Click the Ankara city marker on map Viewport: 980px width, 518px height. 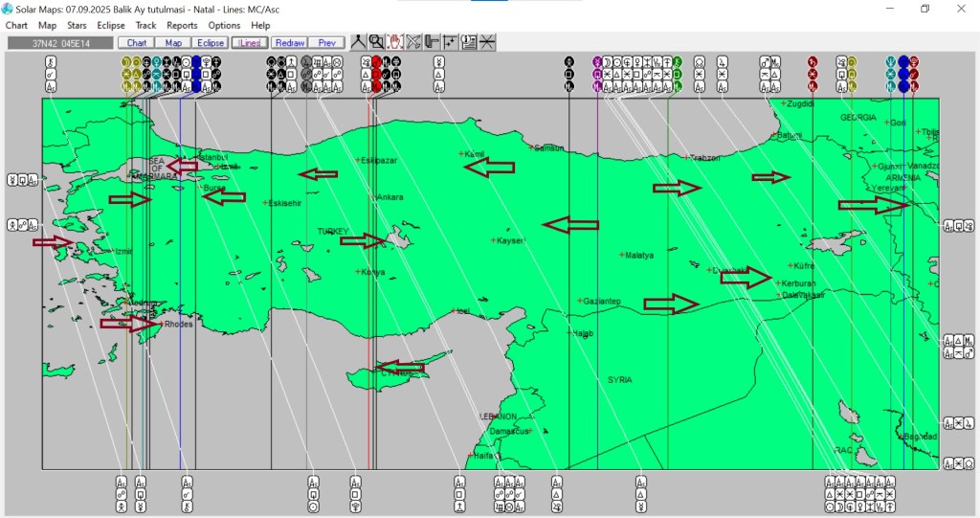click(374, 197)
